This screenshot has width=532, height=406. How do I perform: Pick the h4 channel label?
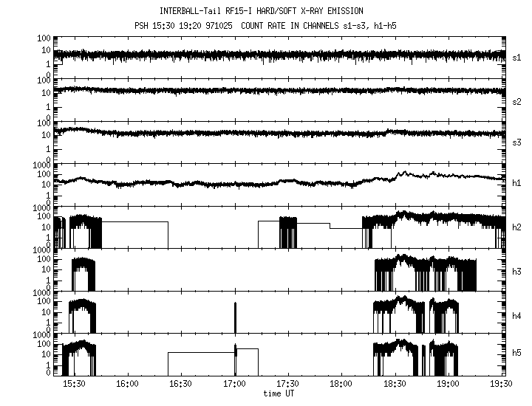517,314
